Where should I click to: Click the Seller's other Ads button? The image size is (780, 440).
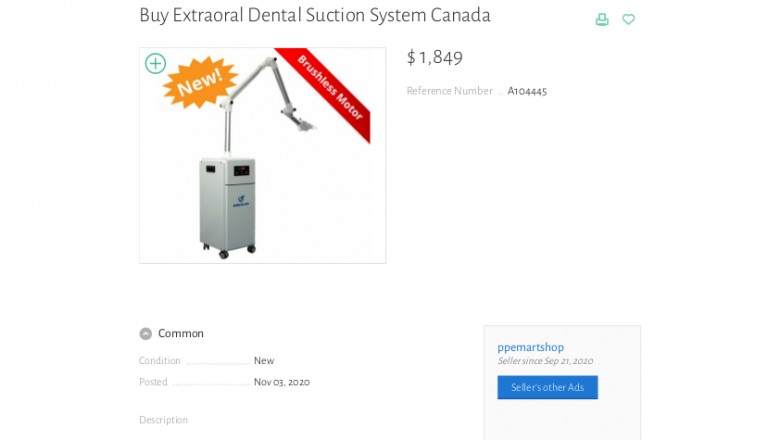point(547,388)
